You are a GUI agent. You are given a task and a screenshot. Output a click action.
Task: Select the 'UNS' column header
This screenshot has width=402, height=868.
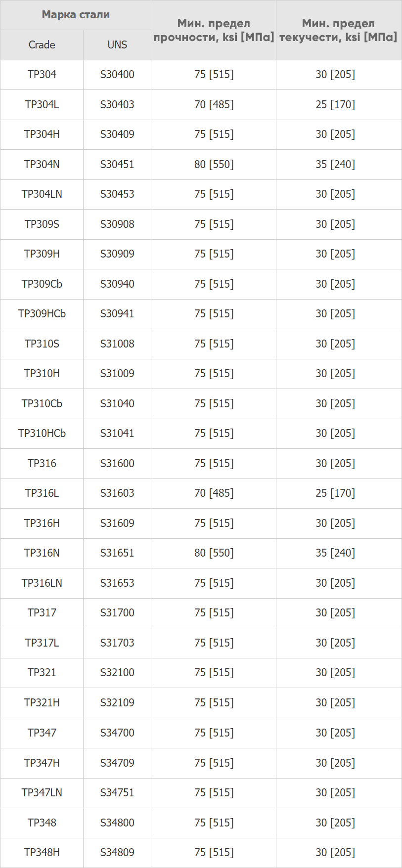click(117, 45)
